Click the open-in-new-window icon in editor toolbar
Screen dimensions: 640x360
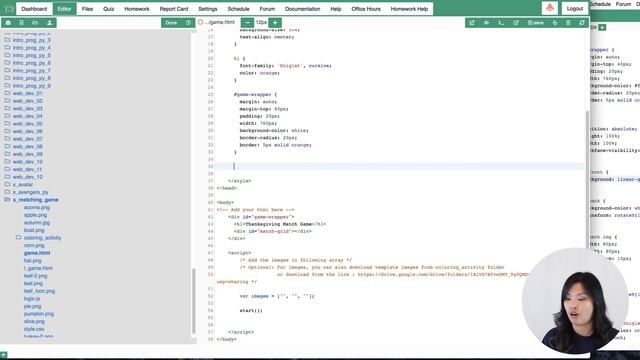pos(472,23)
